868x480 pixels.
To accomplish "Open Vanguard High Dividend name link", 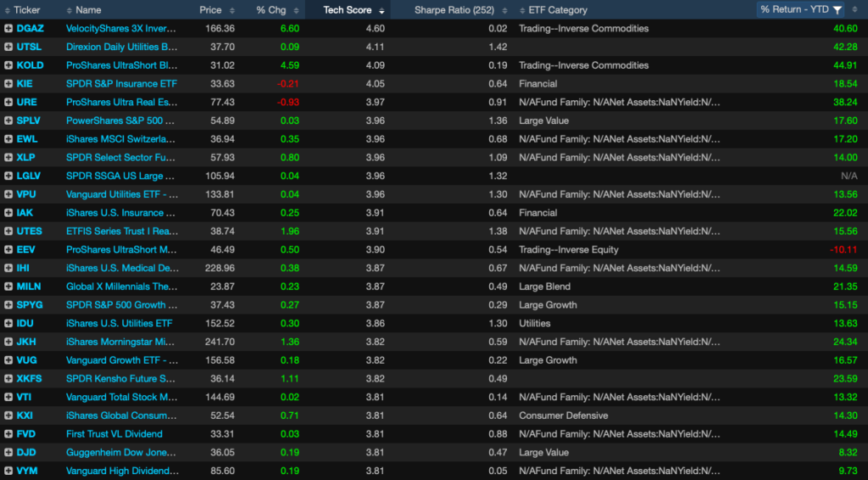I will coord(122,472).
